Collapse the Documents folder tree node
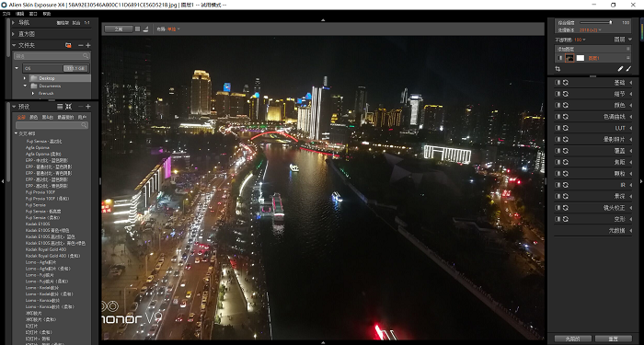Image resolution: width=644 pixels, height=345 pixels. coord(25,86)
